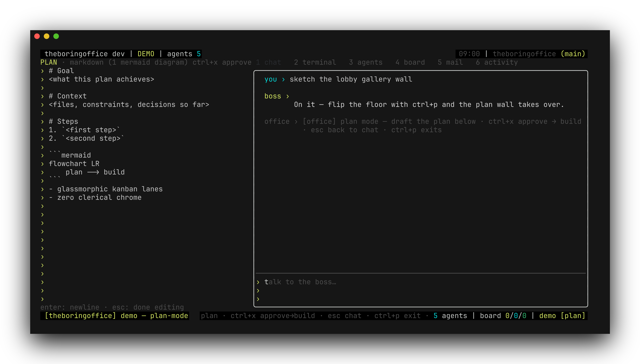
Task: Click 'board 0/0/0' in bottom status bar
Action: click(x=503, y=316)
